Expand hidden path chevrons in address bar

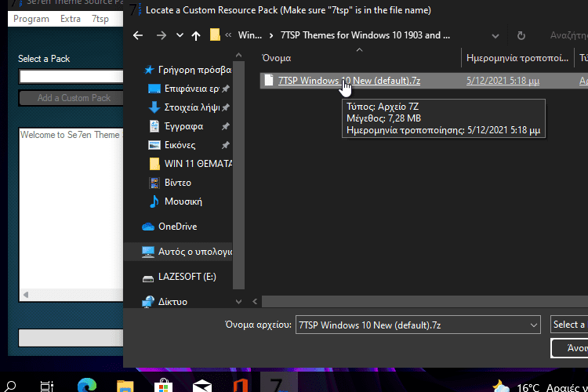tap(228, 35)
